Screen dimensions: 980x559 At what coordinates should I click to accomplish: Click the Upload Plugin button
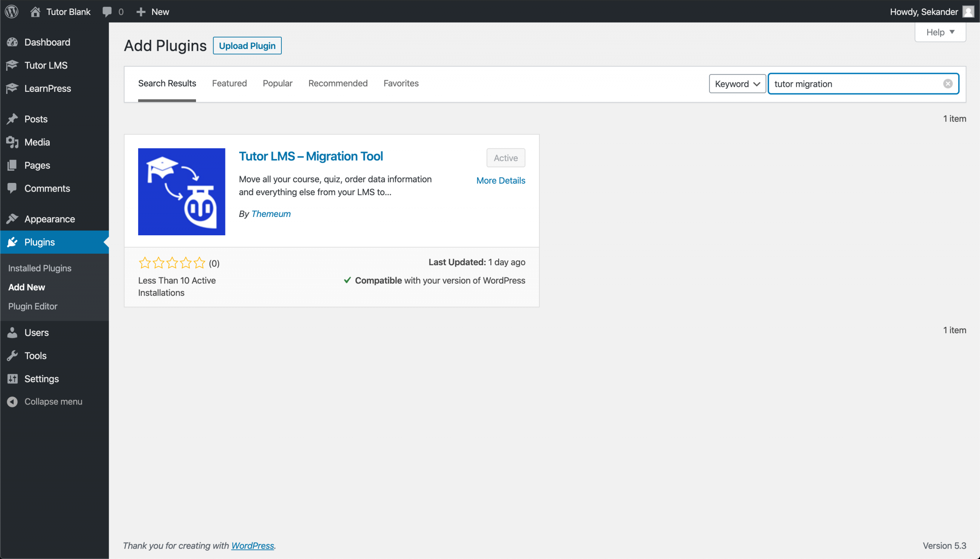tap(247, 46)
